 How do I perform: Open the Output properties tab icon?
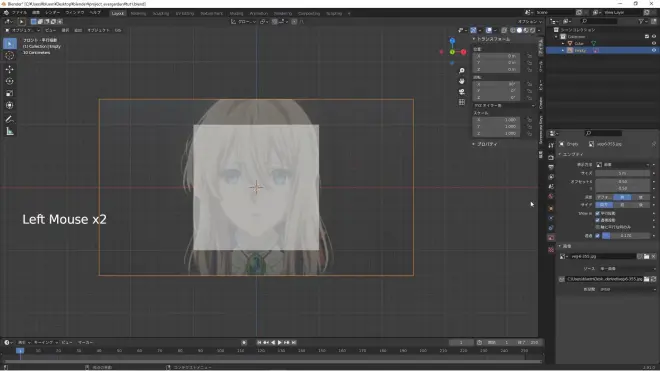[x=551, y=167]
